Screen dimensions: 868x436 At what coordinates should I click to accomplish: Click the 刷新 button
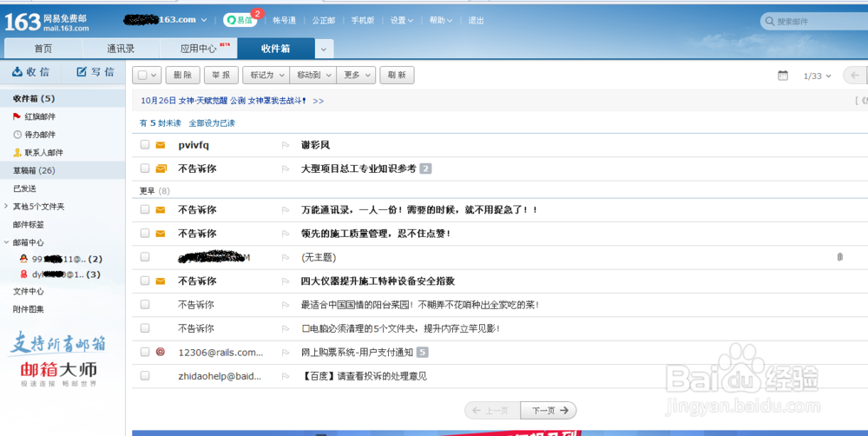[397, 76]
